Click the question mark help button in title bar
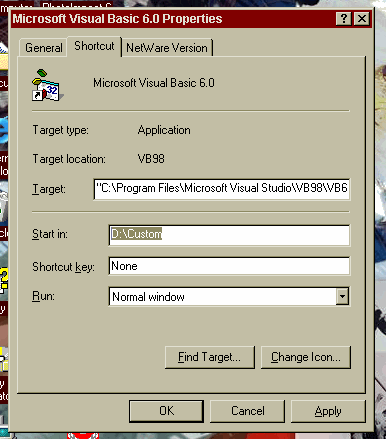 coord(344,19)
